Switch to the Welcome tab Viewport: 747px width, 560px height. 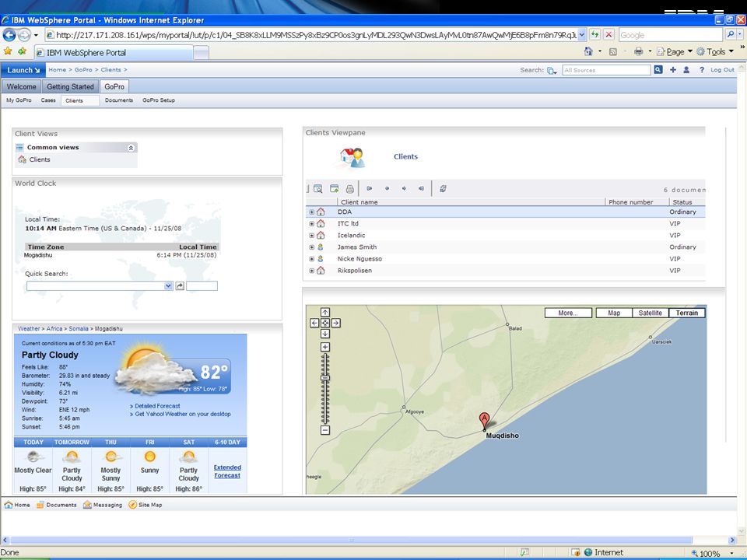point(22,86)
